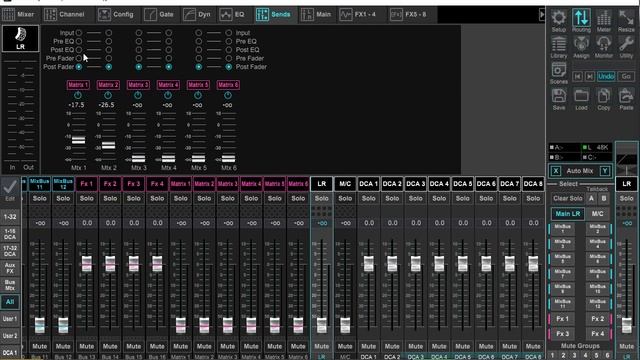Click the Paste clipboard icon
This screenshot has height=360, width=640.
tap(626, 96)
